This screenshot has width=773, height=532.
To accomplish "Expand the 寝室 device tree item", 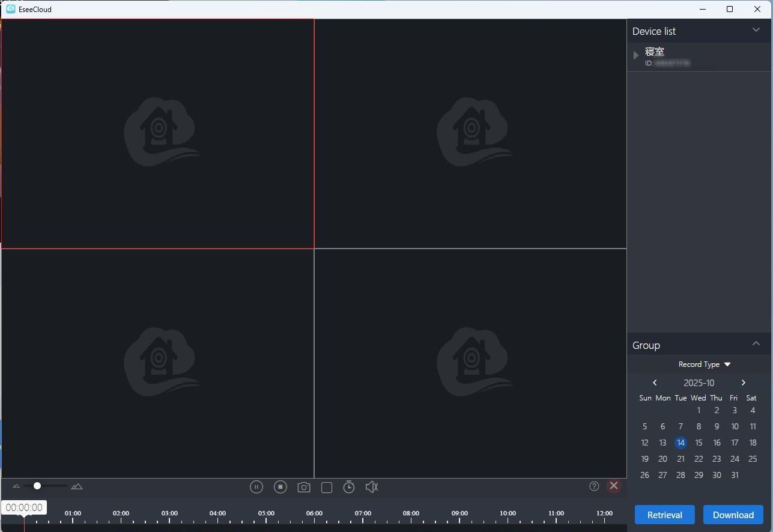I will click(636, 55).
